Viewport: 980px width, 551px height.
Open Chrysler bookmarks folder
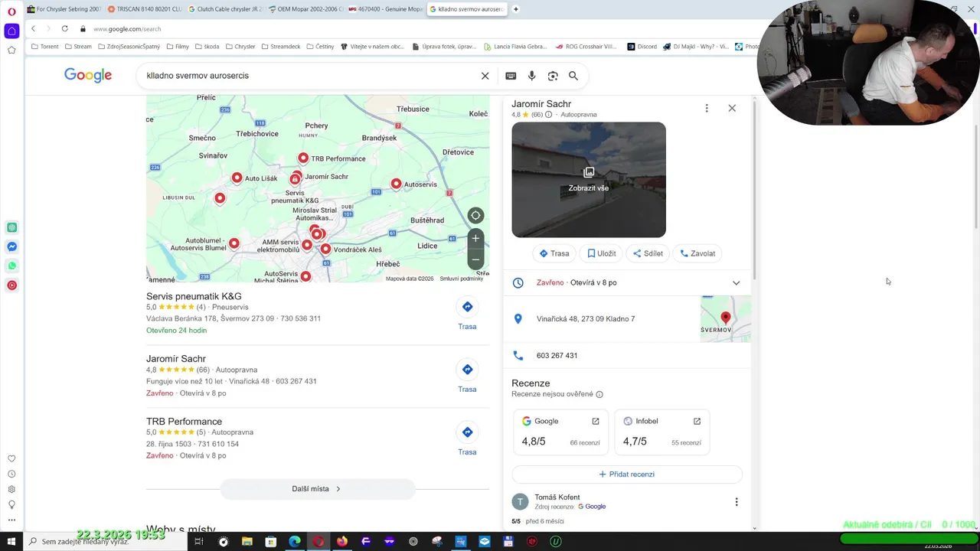click(x=240, y=47)
